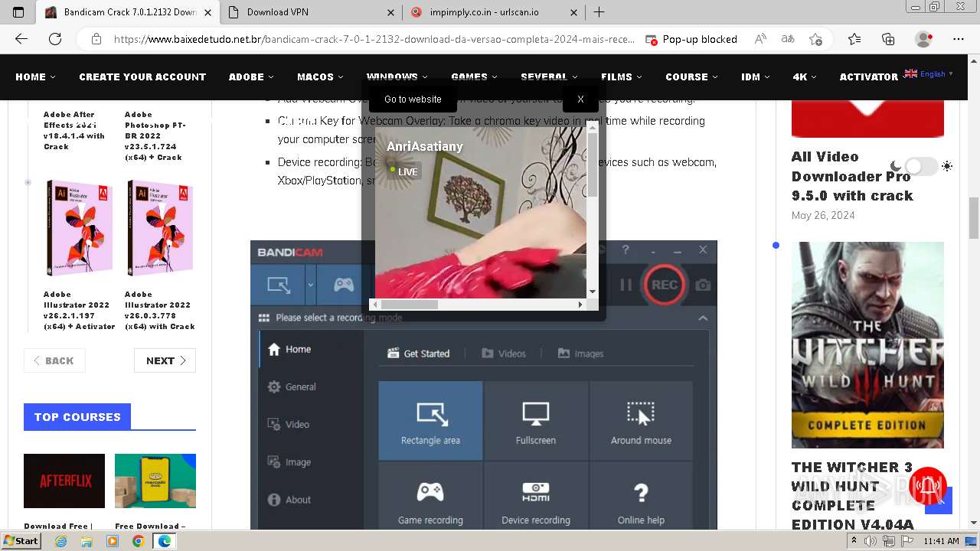Launch Chrome from taskbar

click(x=138, y=541)
